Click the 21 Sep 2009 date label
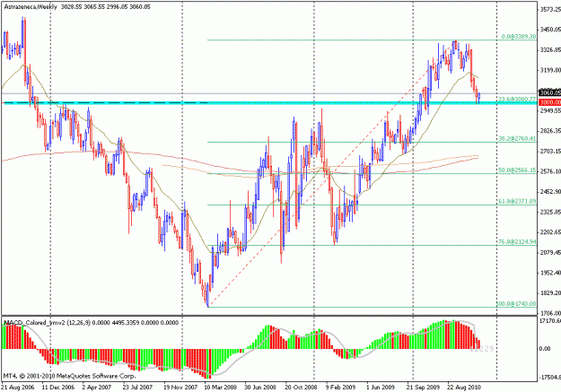Image resolution: width=561 pixels, height=392 pixels. pyautogui.click(x=424, y=388)
